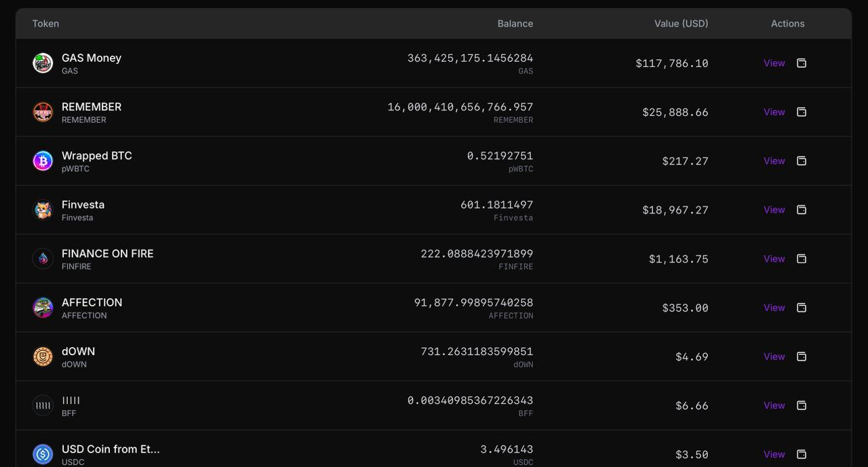The width and height of the screenshot is (868, 467).
Task: Click balance 0.52192751
Action: (x=500, y=156)
